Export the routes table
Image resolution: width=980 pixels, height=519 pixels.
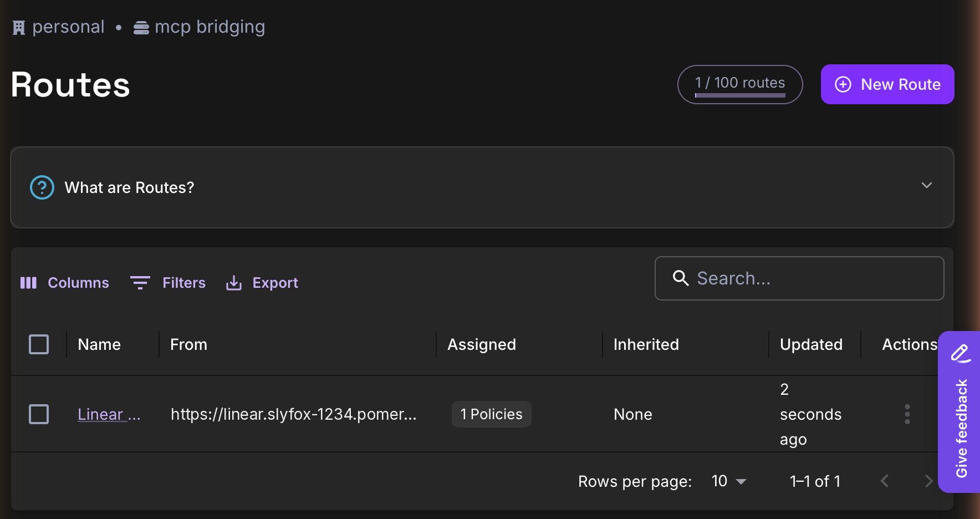point(262,283)
